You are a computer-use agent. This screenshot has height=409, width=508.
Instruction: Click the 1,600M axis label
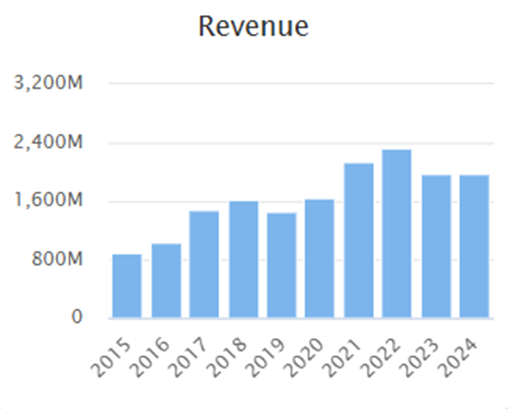[48, 200]
